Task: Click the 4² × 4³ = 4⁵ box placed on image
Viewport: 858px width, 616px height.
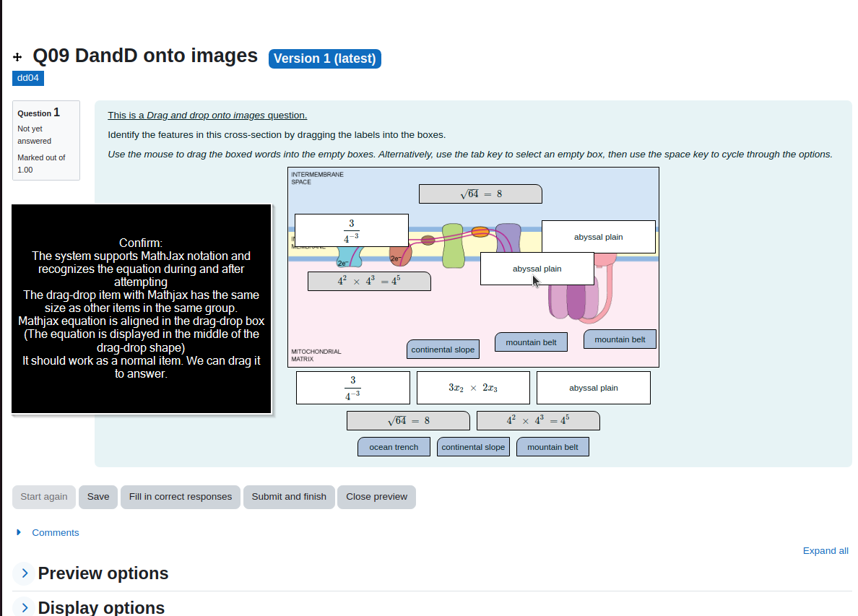Action: click(x=369, y=281)
